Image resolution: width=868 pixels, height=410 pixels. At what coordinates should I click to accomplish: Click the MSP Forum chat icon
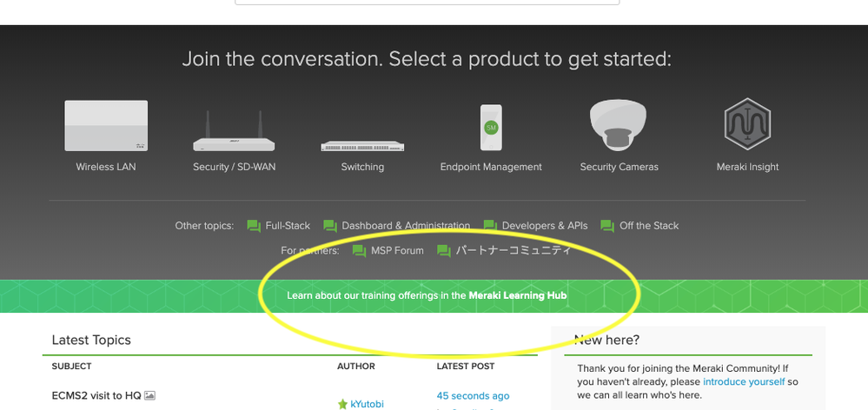tap(359, 251)
